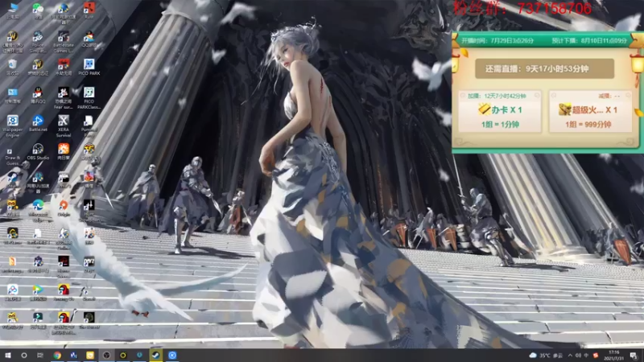644x362 pixels.
Task: Open the Pummel Party file icon
Action: [x=89, y=125]
